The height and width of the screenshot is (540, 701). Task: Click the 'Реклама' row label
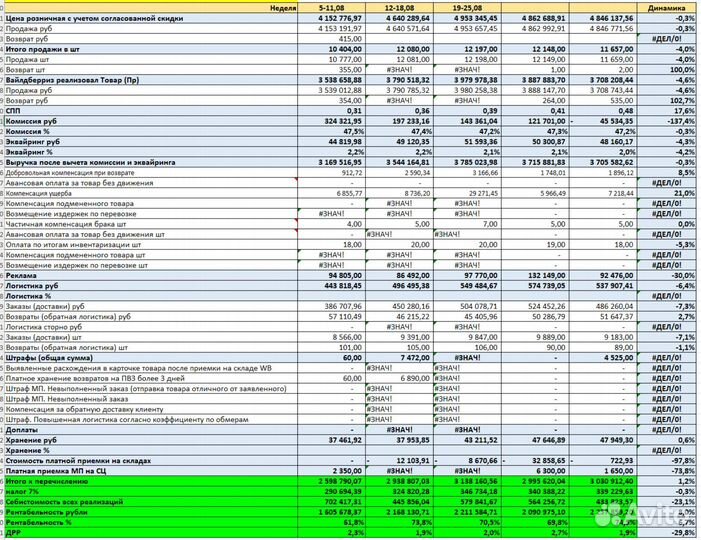(x=24, y=274)
